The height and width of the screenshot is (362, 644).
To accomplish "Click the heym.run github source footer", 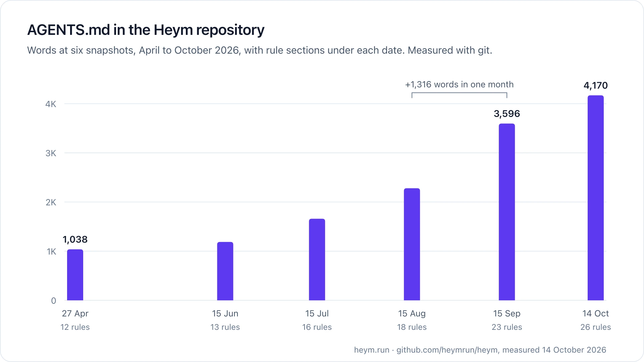I will coord(480,350).
